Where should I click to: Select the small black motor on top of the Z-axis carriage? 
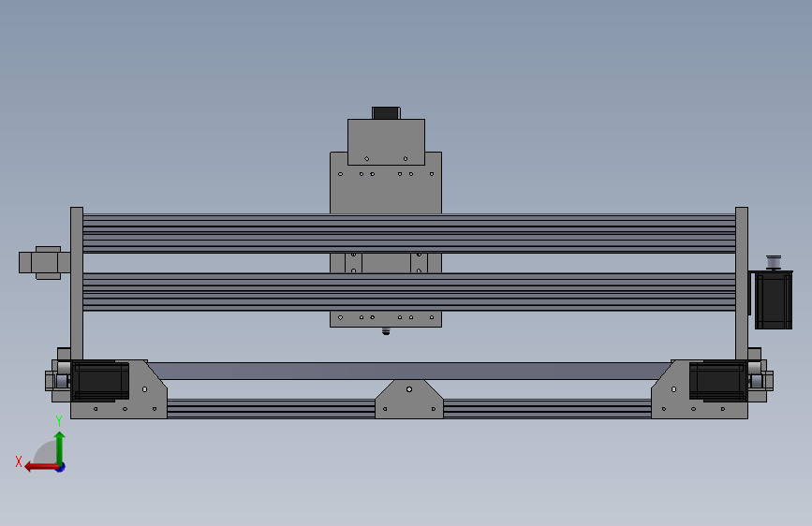pyautogui.click(x=386, y=113)
